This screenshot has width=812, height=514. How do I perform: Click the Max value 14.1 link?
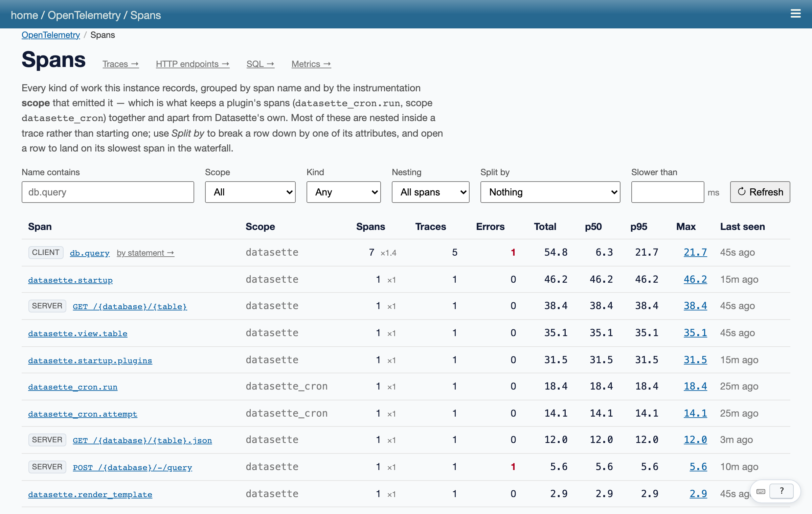(x=695, y=413)
